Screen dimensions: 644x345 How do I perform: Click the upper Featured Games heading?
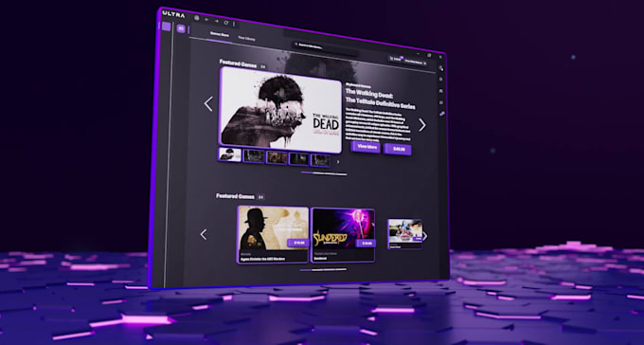[239, 64]
